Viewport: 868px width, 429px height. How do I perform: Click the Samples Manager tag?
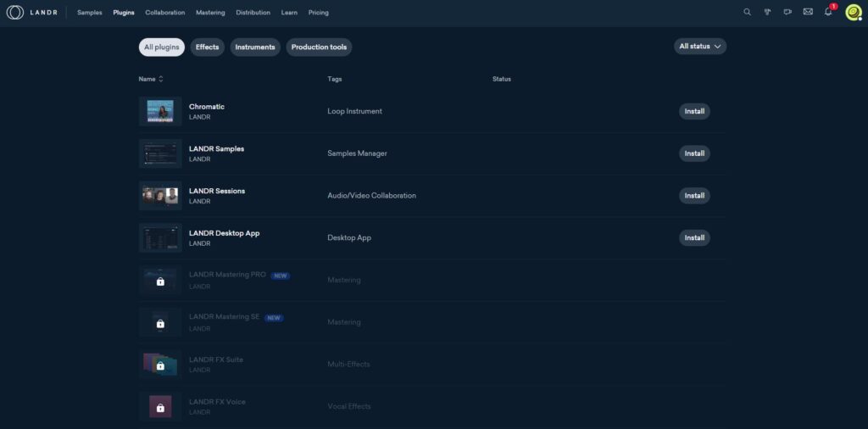click(357, 153)
